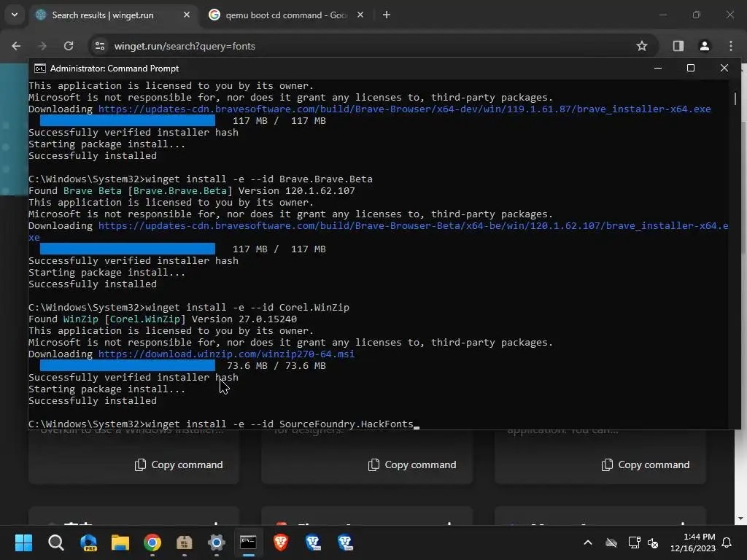Minimize the Command Prompt window
This screenshot has width=747, height=560.
pos(658,68)
